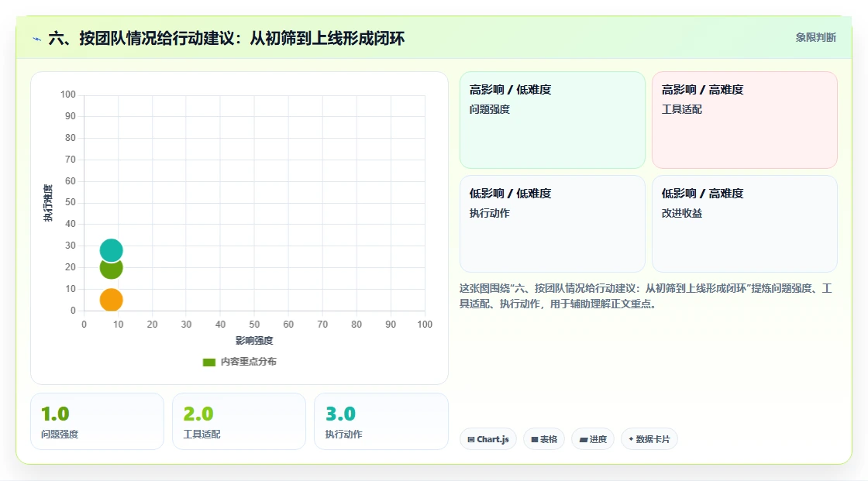Click the 影响强度 x-axis title
The image size is (868, 481).
point(254,340)
